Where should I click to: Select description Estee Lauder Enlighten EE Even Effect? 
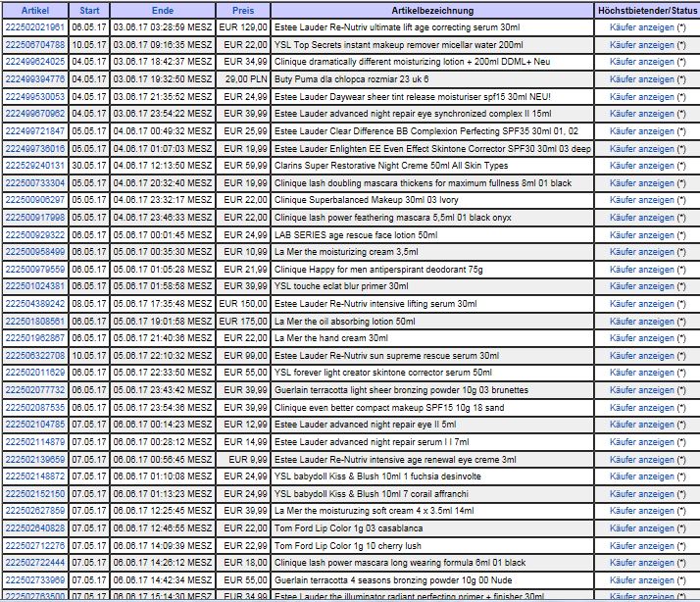(432, 148)
